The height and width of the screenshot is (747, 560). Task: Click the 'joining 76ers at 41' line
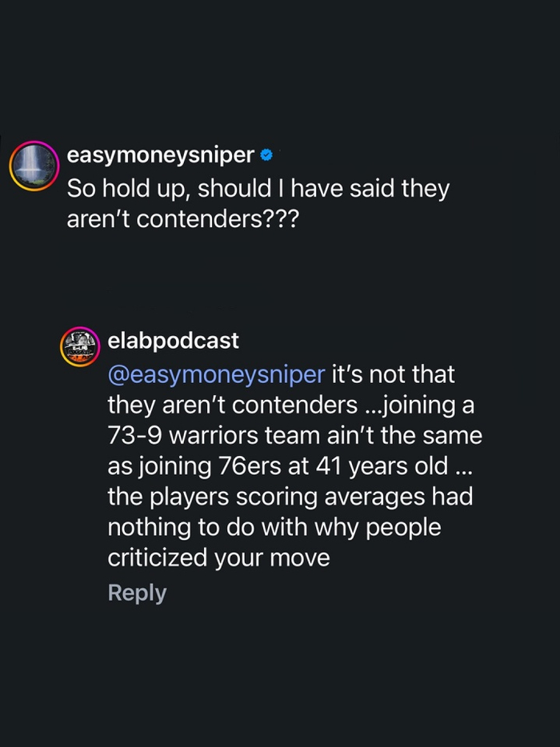pos(290,466)
